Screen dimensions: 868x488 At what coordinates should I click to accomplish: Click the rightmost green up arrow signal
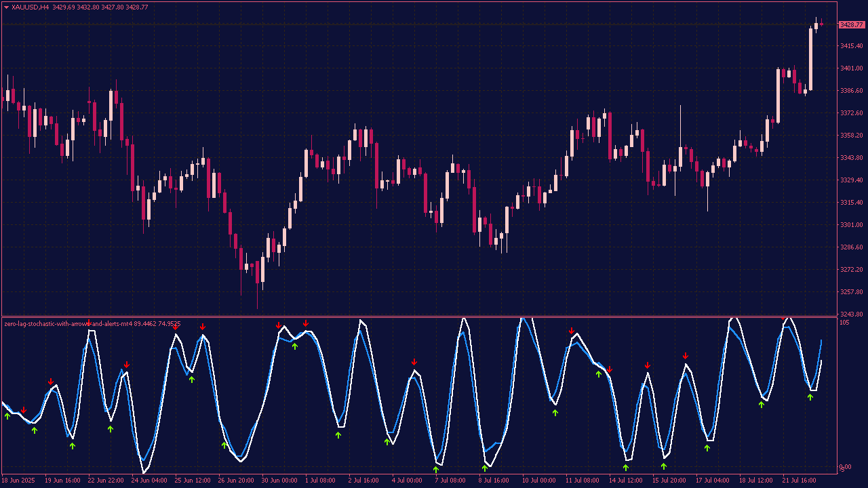(x=810, y=397)
